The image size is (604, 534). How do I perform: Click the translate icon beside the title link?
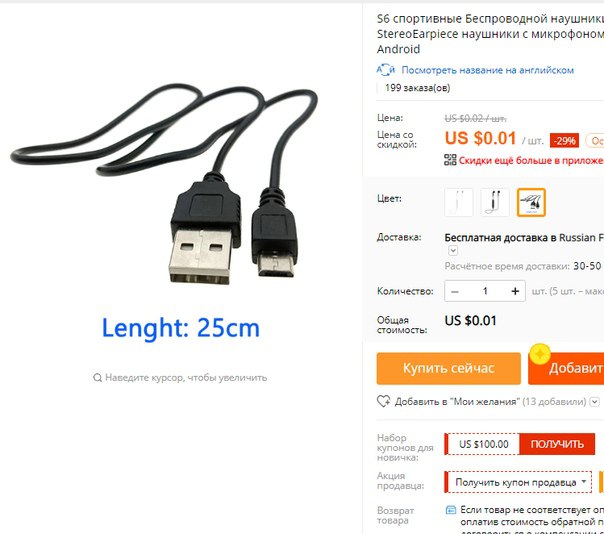tap(386, 70)
